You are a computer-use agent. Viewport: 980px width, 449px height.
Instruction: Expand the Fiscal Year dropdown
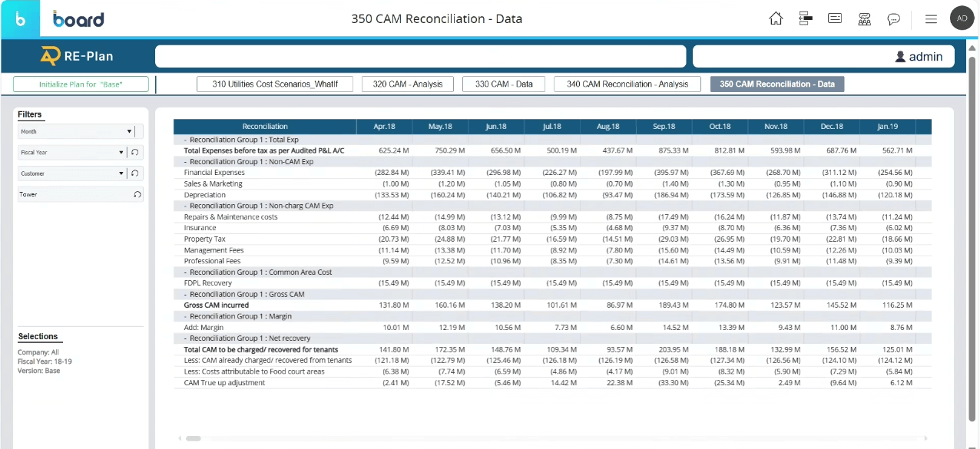[121, 153]
